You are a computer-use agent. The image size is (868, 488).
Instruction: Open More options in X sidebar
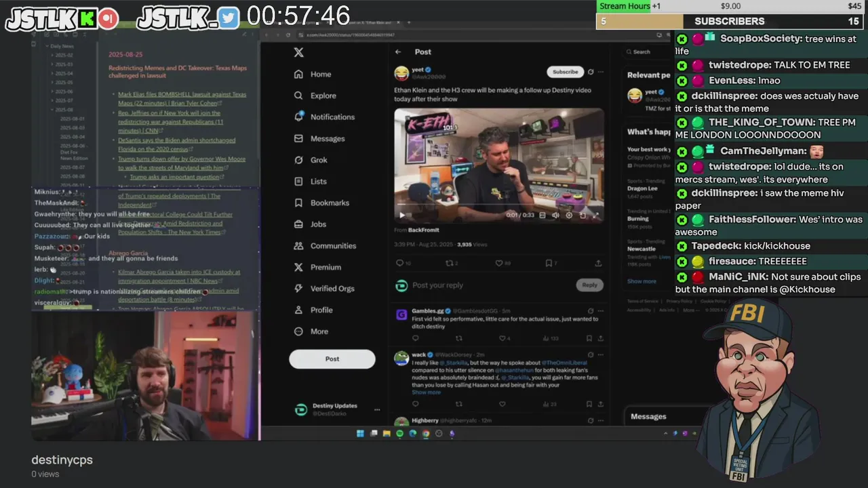pyautogui.click(x=311, y=331)
